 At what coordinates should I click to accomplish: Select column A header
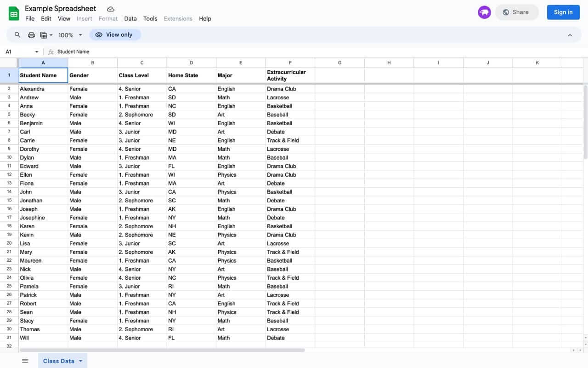(43, 63)
